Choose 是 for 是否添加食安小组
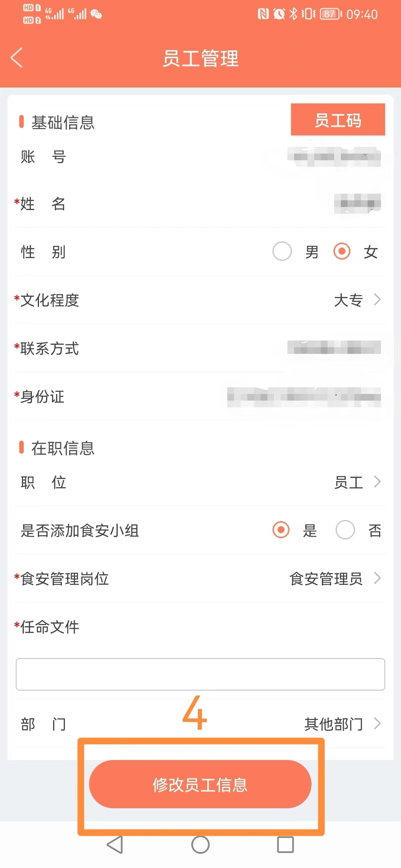Viewport: 401px width, 868px height. [281, 529]
